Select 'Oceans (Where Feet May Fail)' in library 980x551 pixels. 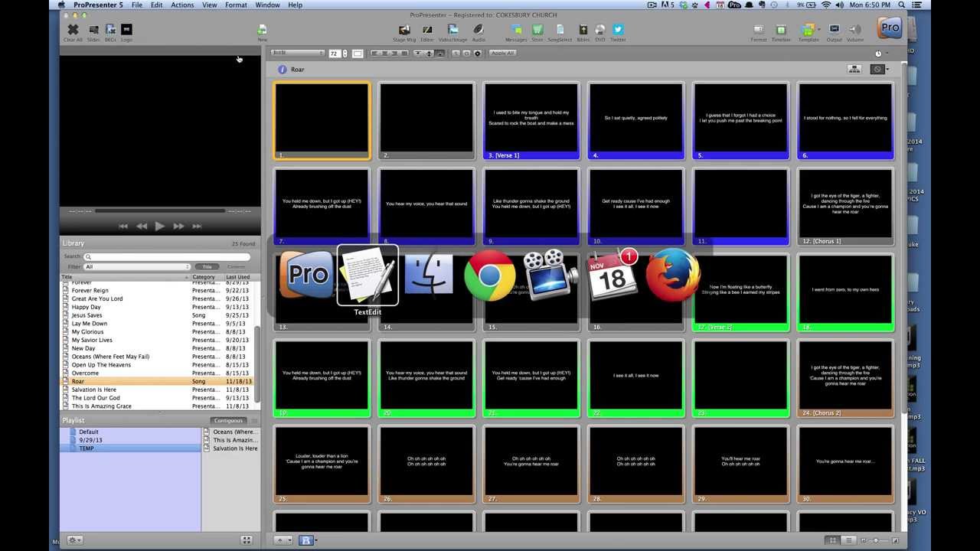[157, 357]
